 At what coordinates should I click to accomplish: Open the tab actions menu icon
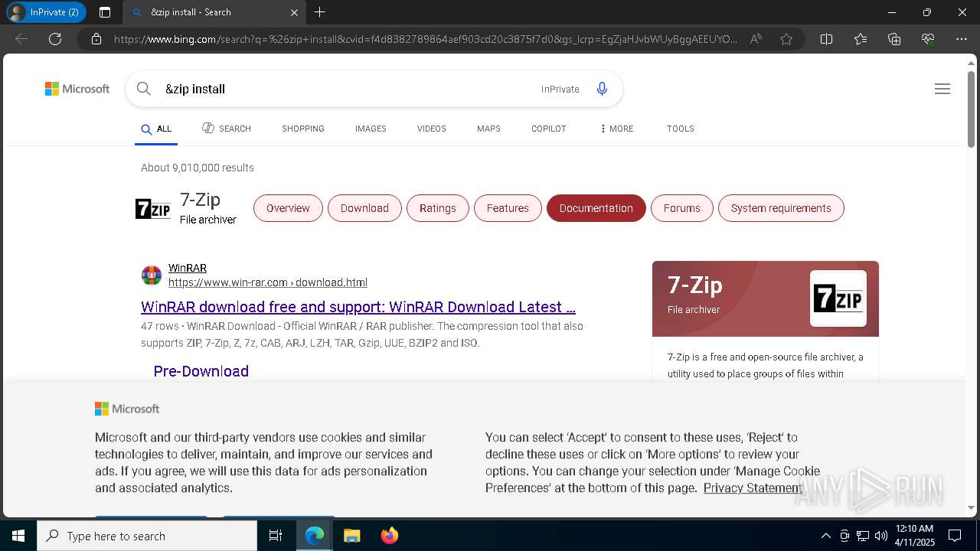(105, 12)
